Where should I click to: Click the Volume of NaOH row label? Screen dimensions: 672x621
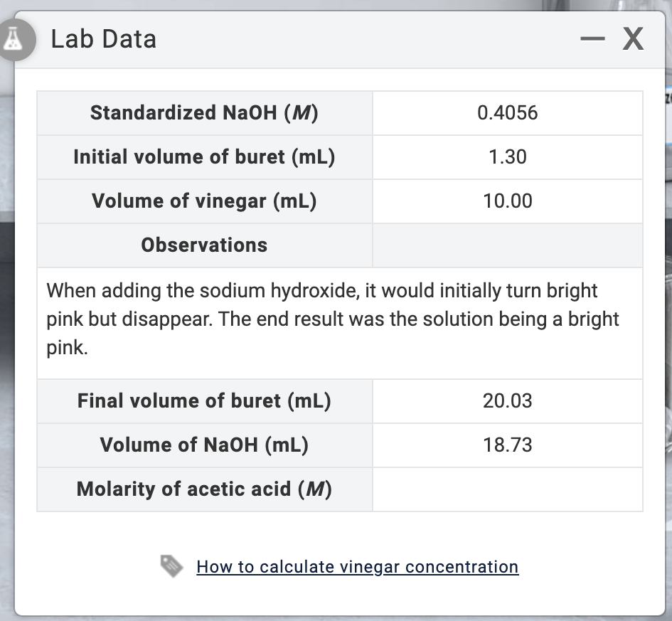(204, 445)
